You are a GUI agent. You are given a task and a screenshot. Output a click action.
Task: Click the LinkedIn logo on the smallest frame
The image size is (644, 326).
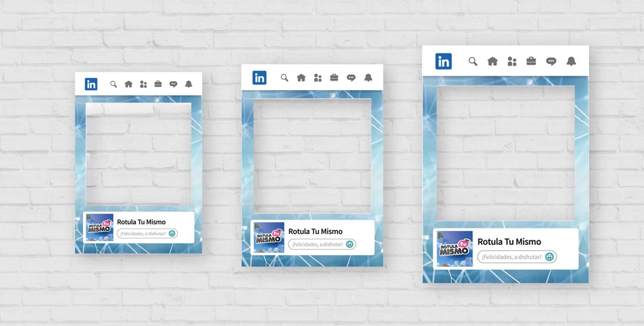[x=91, y=84]
